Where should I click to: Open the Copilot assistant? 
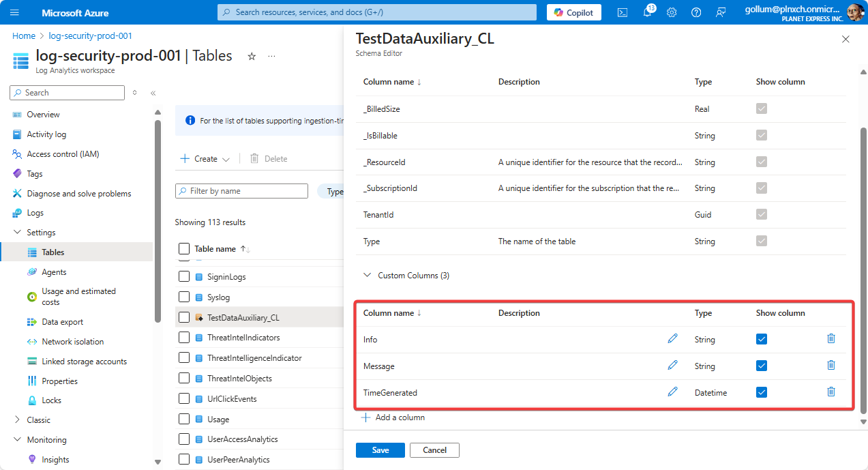point(573,12)
